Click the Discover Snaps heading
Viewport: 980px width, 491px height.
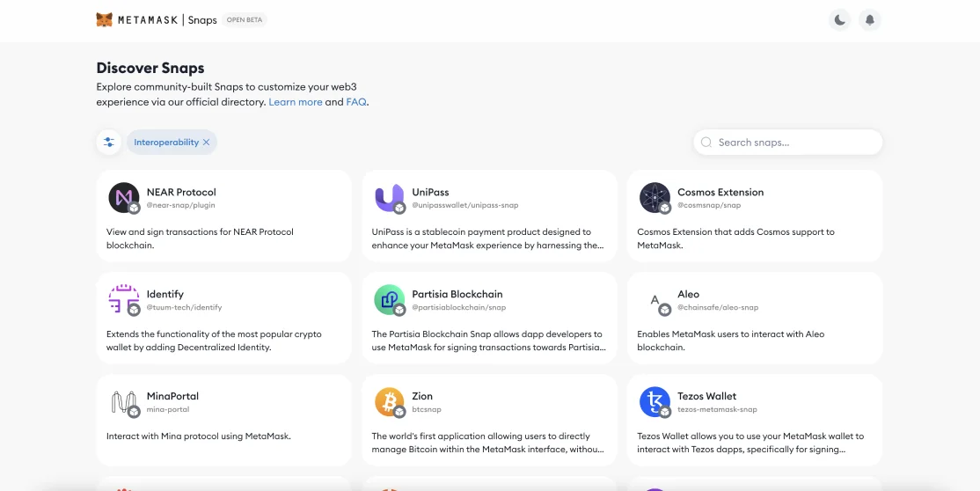coord(150,68)
